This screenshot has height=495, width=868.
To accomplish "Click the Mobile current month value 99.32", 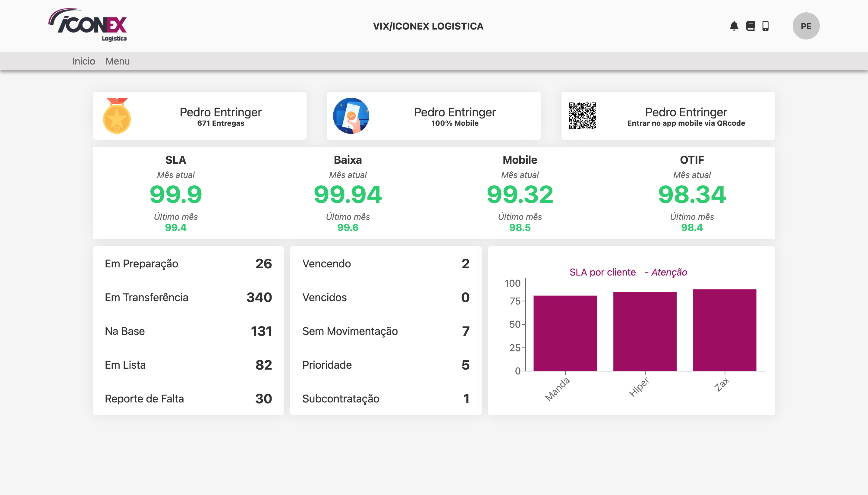I will (x=520, y=194).
